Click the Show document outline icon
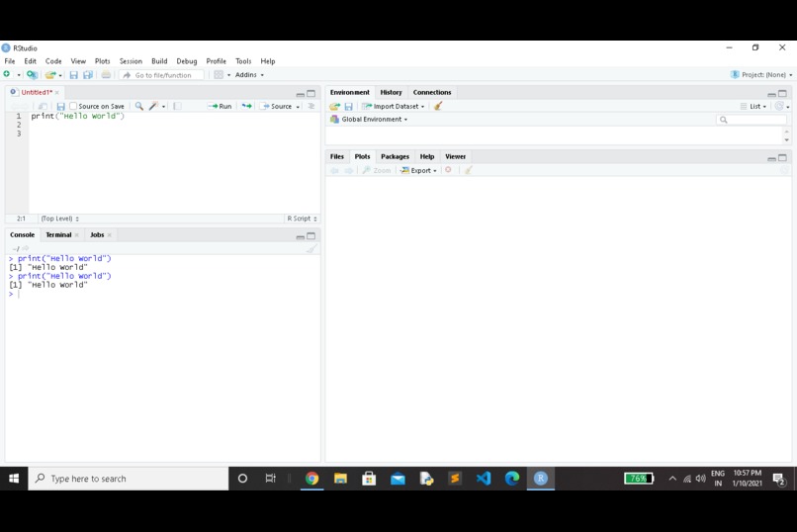 click(311, 106)
